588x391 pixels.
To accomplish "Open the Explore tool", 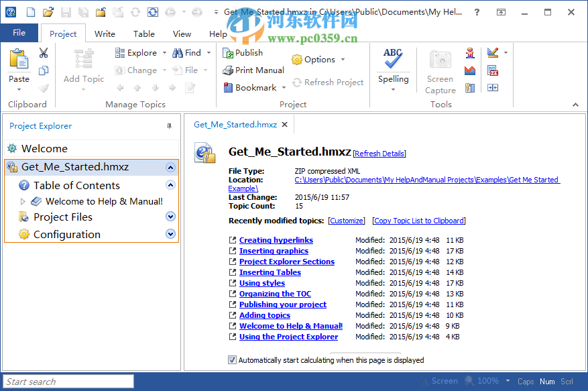I will click(x=139, y=52).
